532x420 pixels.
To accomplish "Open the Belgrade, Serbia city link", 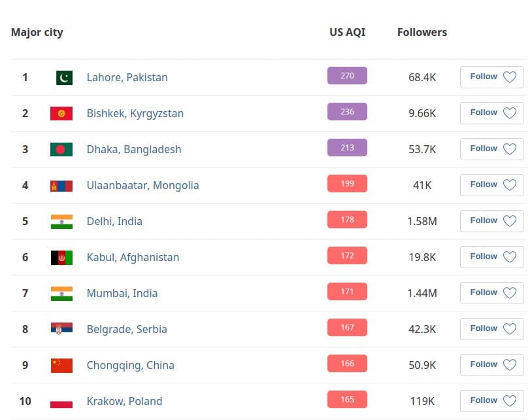I will (127, 329).
